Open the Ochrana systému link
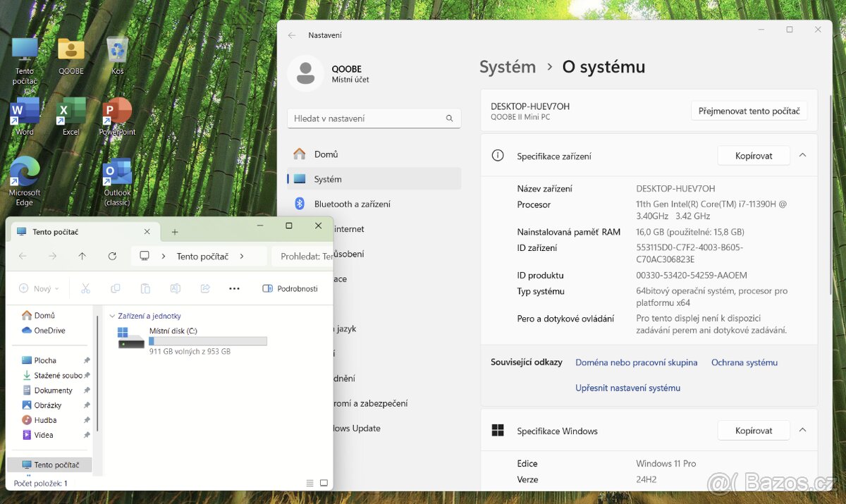 click(x=744, y=362)
